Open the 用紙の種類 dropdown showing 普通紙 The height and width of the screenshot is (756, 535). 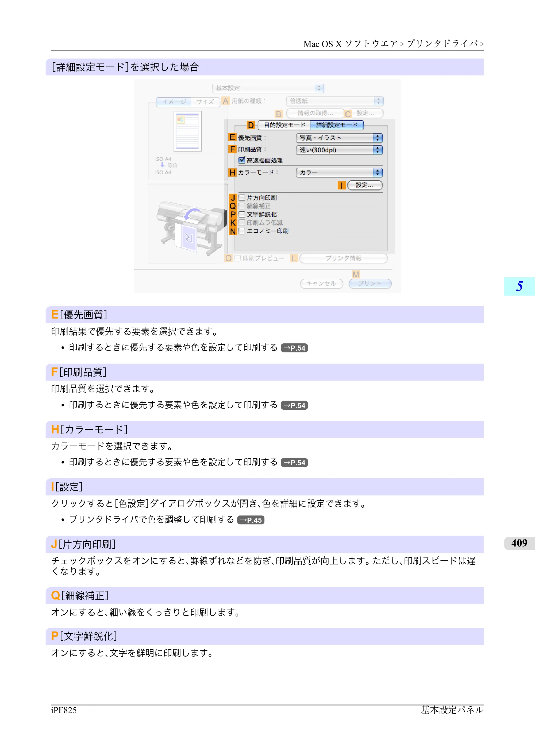[335, 101]
